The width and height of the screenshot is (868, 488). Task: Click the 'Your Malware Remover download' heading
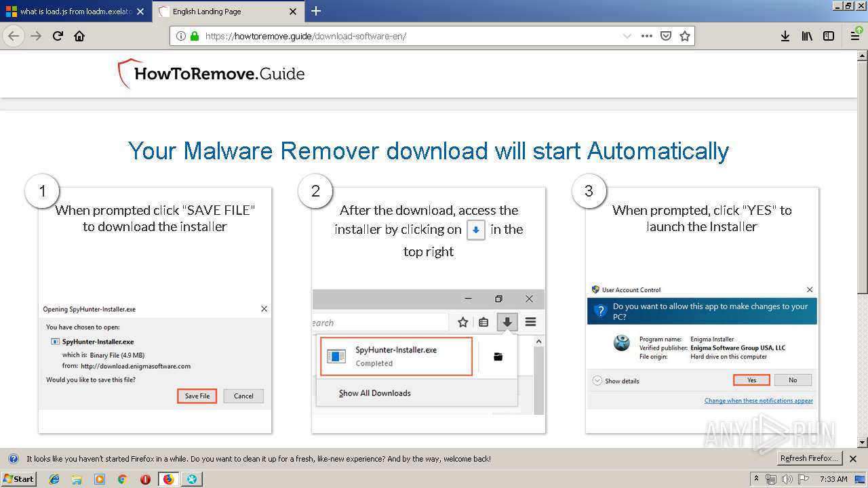coord(429,150)
